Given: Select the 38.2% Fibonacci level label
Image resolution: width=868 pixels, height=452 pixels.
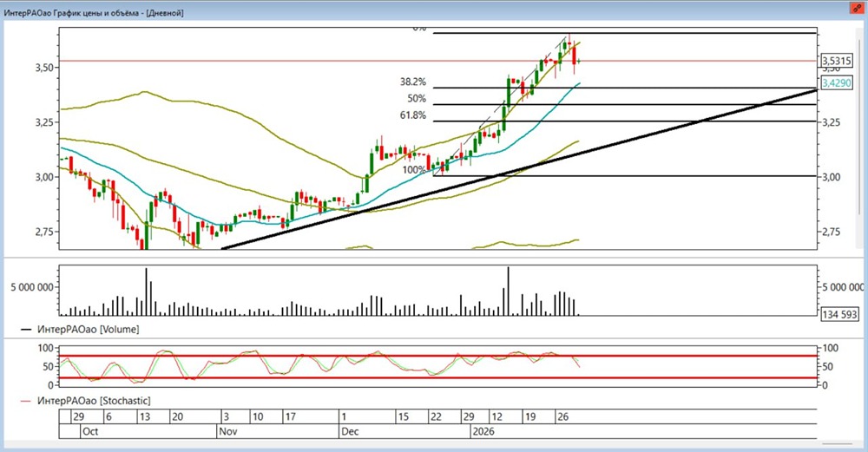Looking at the screenshot, I should coord(413,82).
